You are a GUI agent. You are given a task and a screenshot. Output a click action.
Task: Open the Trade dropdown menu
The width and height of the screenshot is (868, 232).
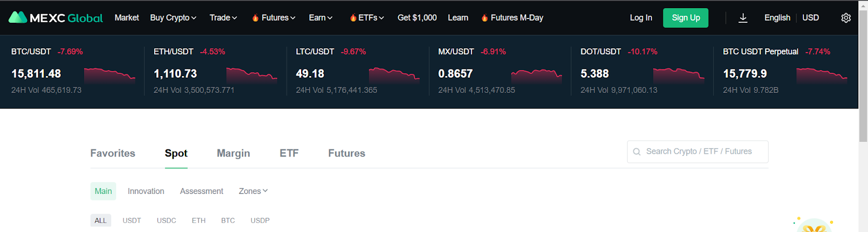[223, 18]
